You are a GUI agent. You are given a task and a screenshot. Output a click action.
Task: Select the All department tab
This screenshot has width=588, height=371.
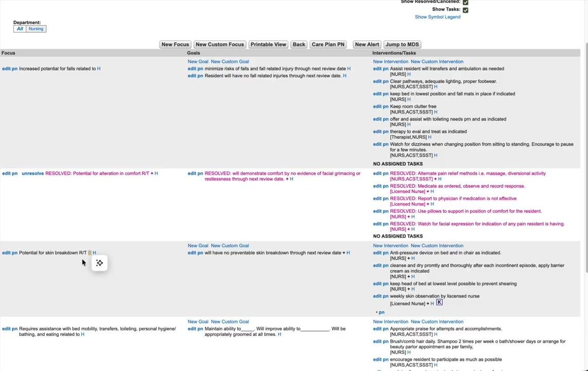pyautogui.click(x=20, y=29)
